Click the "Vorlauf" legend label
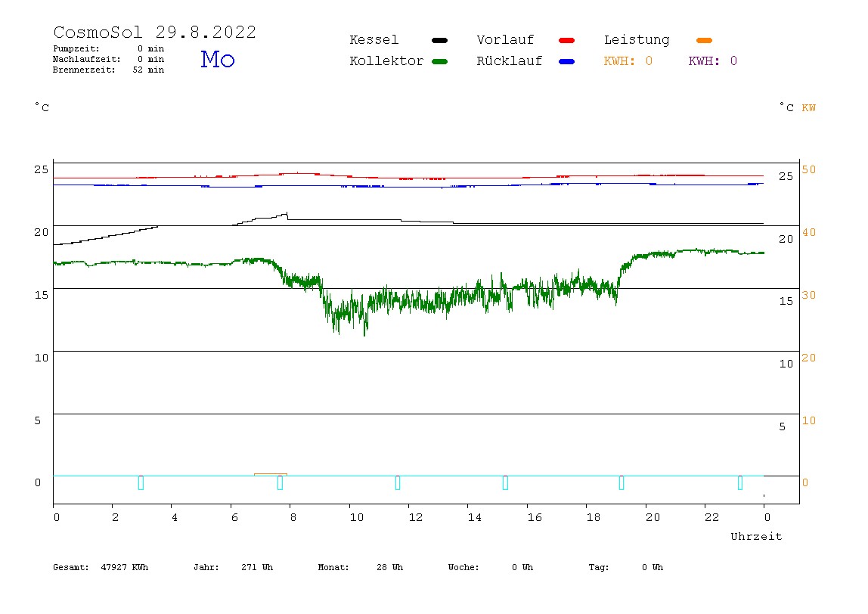Image resolution: width=868 pixels, height=614 pixels. pyautogui.click(x=505, y=40)
